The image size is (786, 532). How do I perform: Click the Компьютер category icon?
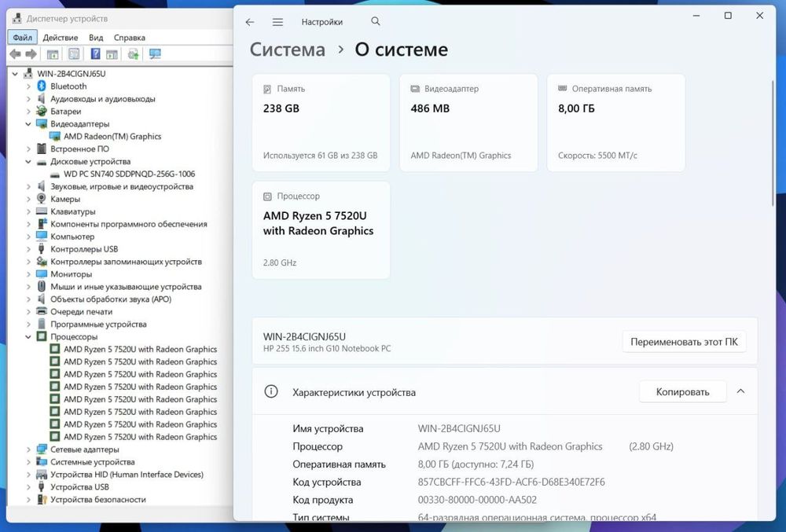[42, 237]
